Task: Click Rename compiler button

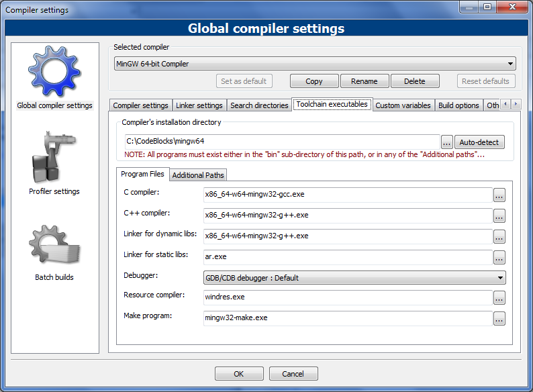Action: coord(364,81)
